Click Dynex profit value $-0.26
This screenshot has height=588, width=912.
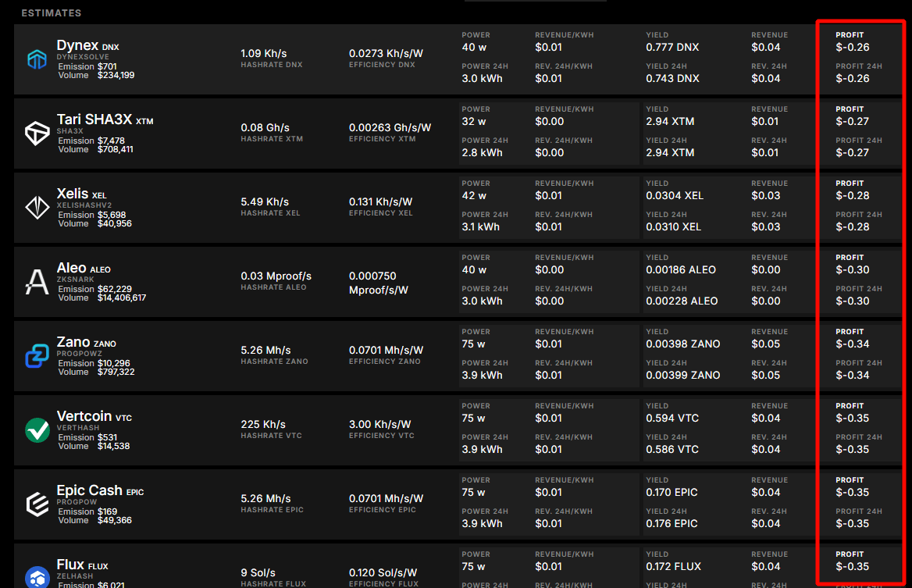point(852,48)
